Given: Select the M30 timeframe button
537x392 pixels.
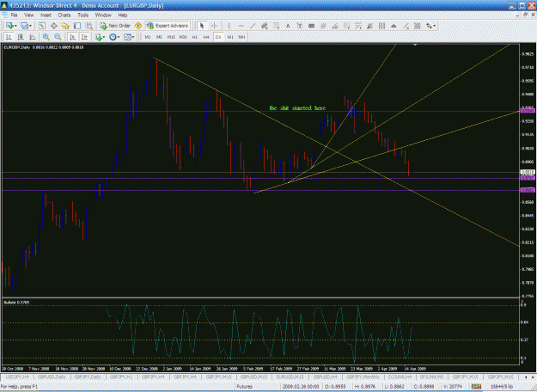Looking at the screenshot, I should (x=183, y=37).
